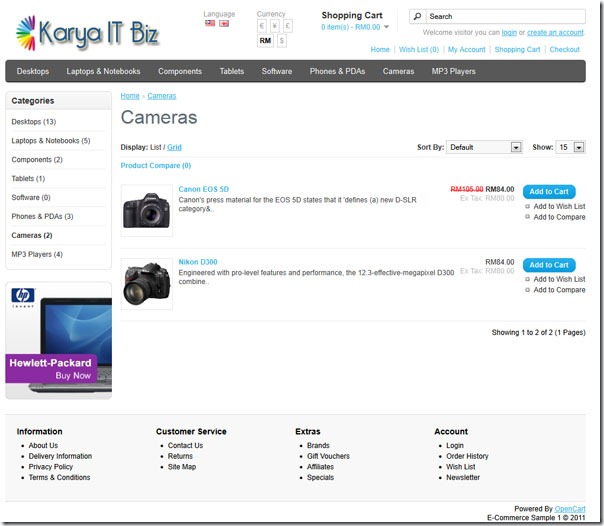Click the second language flag icon
This screenshot has height=526, width=604.
[x=224, y=23]
